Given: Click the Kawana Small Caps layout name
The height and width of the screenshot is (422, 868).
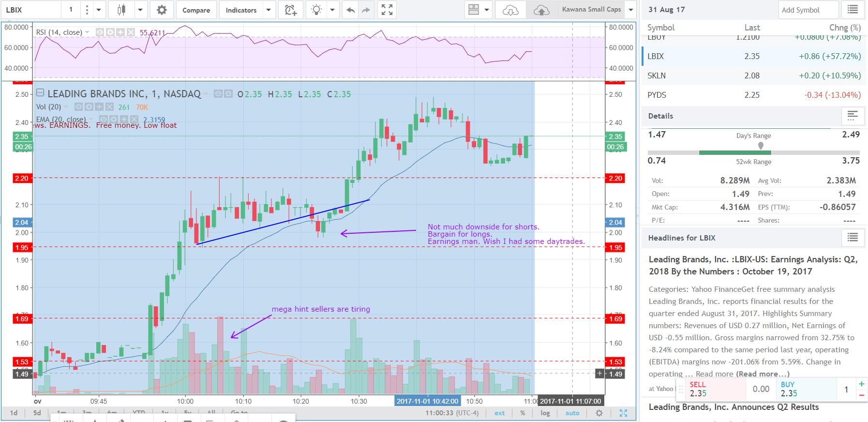Looking at the screenshot, I should pyautogui.click(x=591, y=10).
